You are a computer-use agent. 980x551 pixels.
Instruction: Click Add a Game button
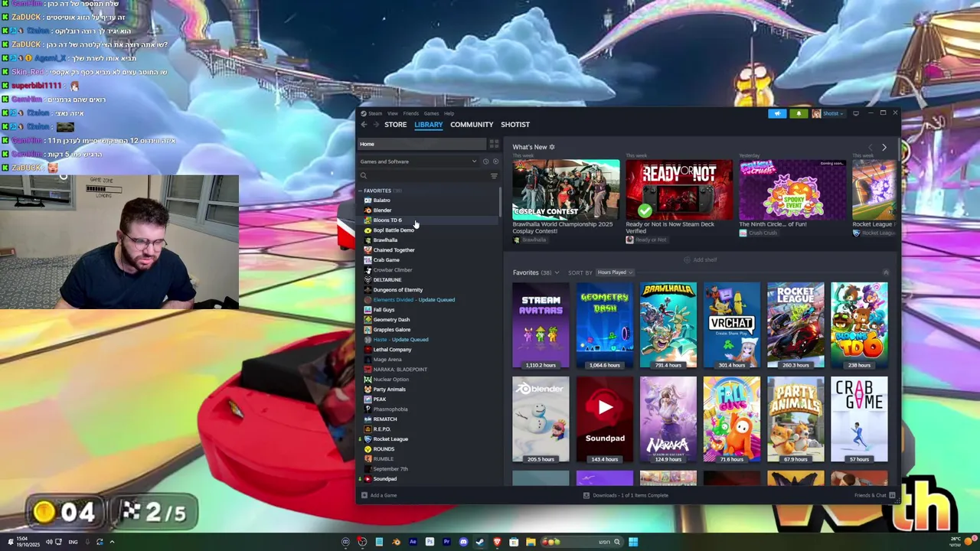coord(379,495)
